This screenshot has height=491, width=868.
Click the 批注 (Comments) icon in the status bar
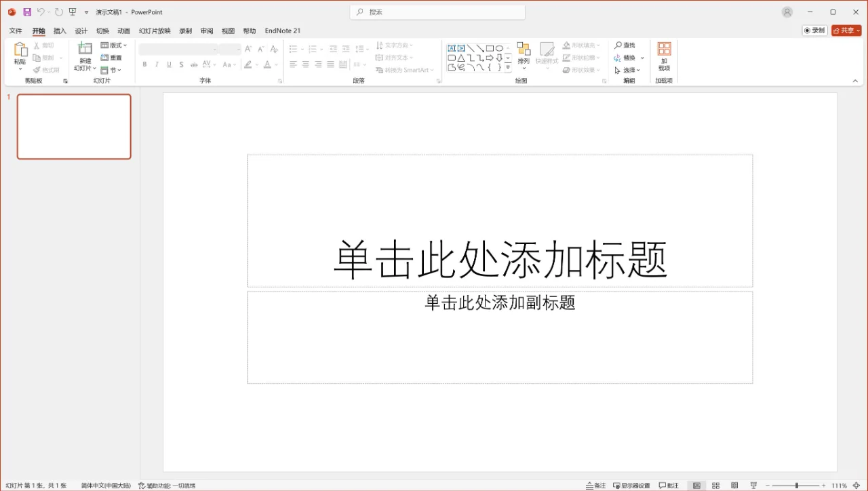click(x=669, y=486)
